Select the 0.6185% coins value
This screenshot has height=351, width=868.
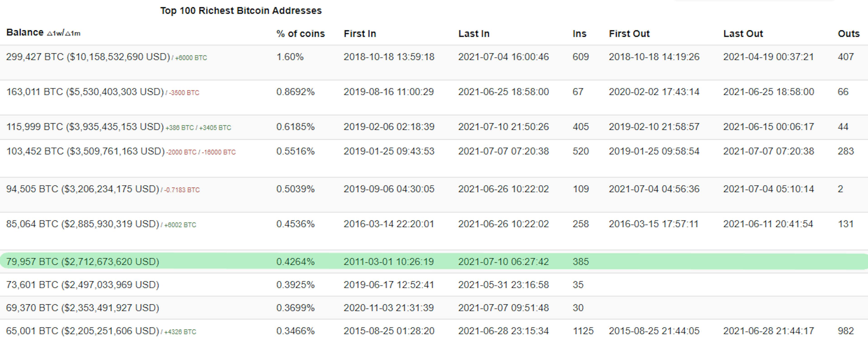(295, 127)
